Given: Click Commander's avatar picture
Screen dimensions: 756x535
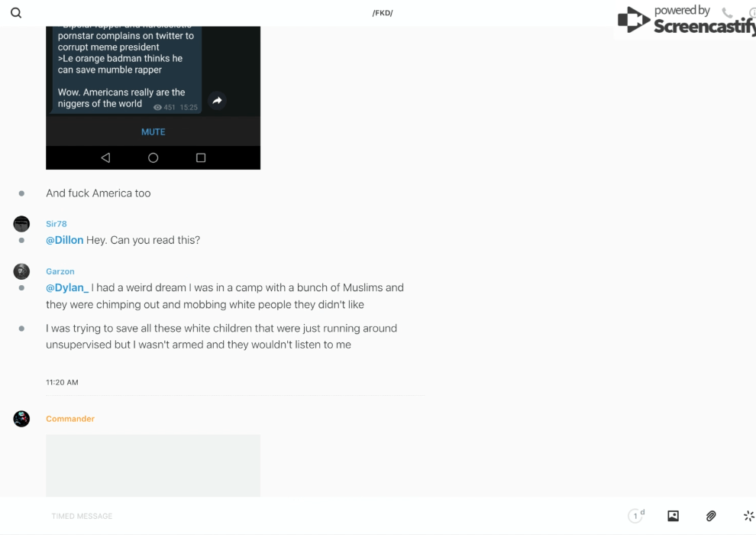Looking at the screenshot, I should pos(21,419).
